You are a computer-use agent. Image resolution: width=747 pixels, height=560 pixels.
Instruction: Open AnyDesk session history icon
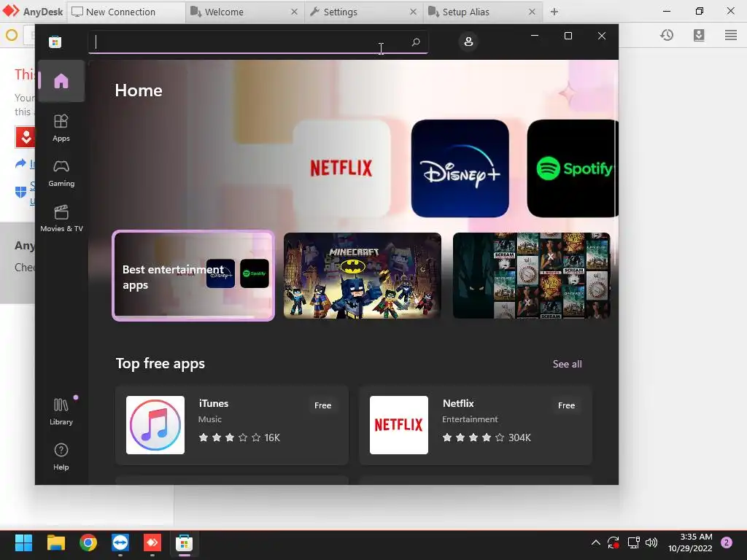point(667,35)
